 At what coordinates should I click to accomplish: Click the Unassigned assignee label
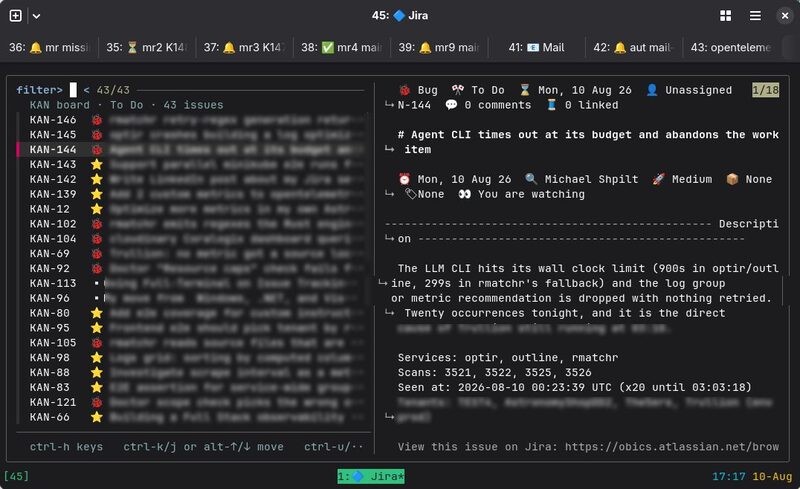[x=698, y=90]
